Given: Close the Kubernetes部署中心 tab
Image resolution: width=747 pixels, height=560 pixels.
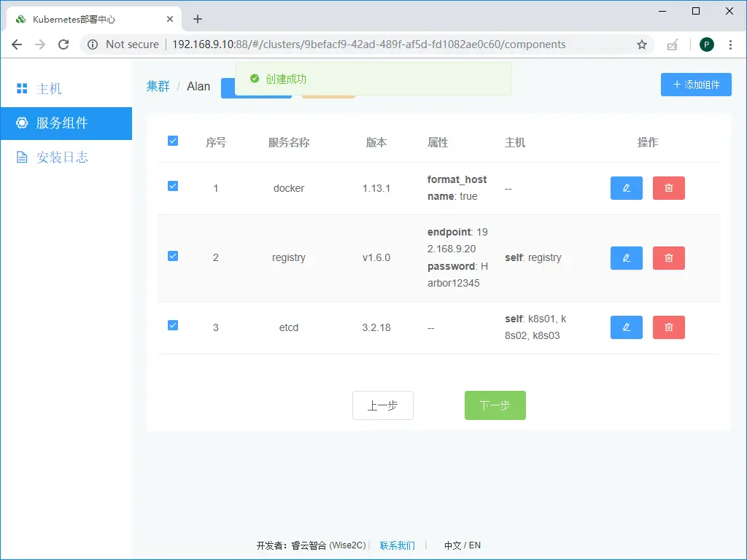Looking at the screenshot, I should point(169,19).
